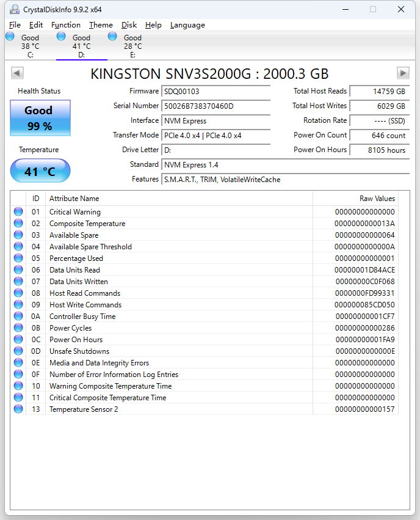Click status orb for Critical Warning
Screen dimensions: 420x520
[18, 211]
